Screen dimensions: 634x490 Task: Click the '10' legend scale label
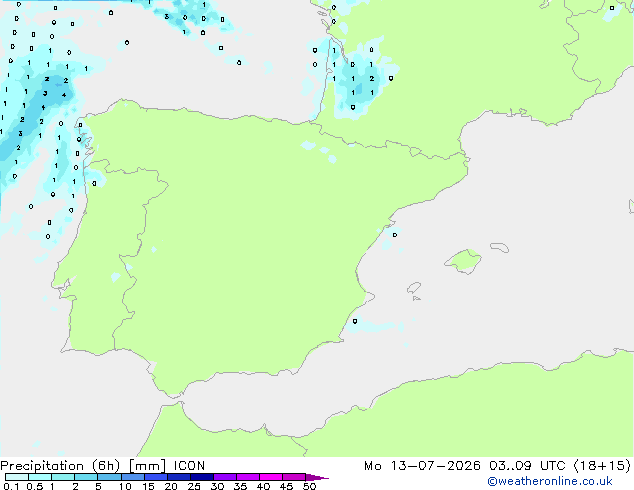coord(125,486)
